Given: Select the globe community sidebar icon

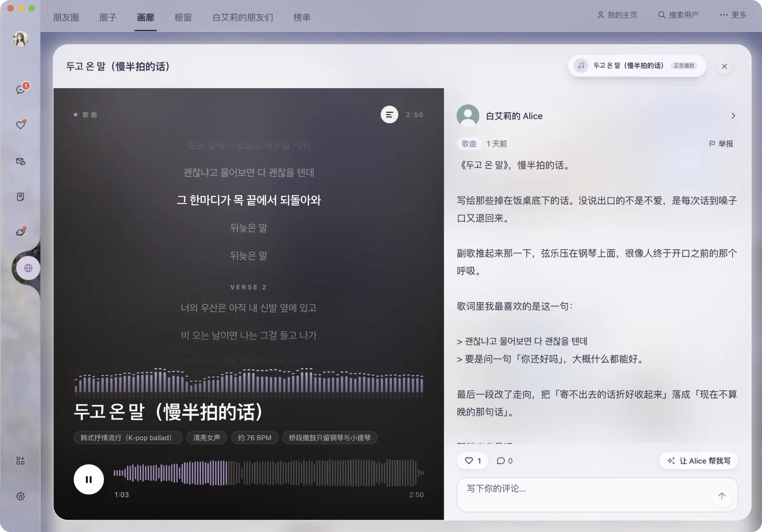Looking at the screenshot, I should (28, 268).
